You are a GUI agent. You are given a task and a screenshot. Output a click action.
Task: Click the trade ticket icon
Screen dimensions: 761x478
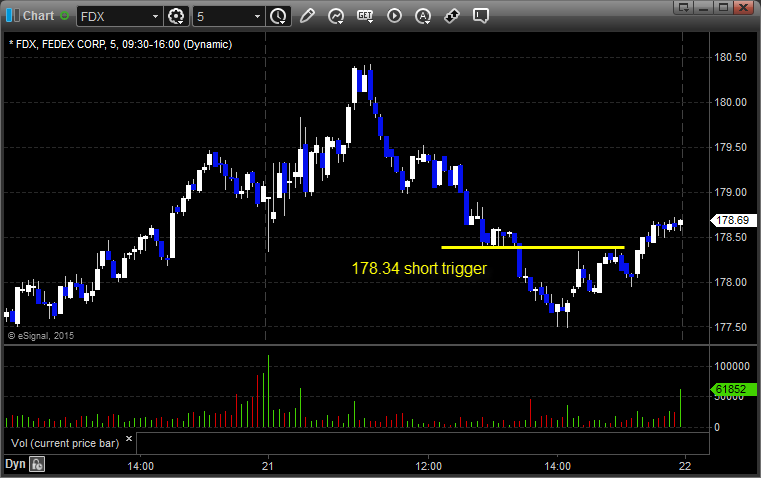[x=452, y=16]
